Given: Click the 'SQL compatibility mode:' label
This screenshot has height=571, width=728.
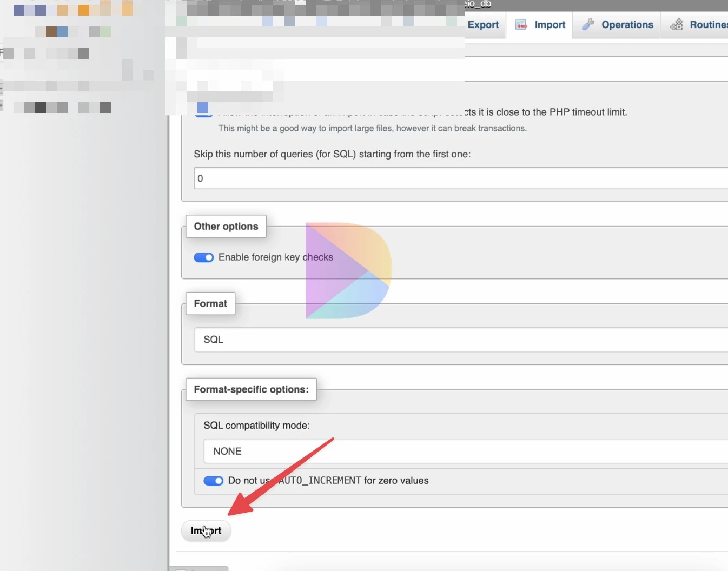Looking at the screenshot, I should coord(257,426).
